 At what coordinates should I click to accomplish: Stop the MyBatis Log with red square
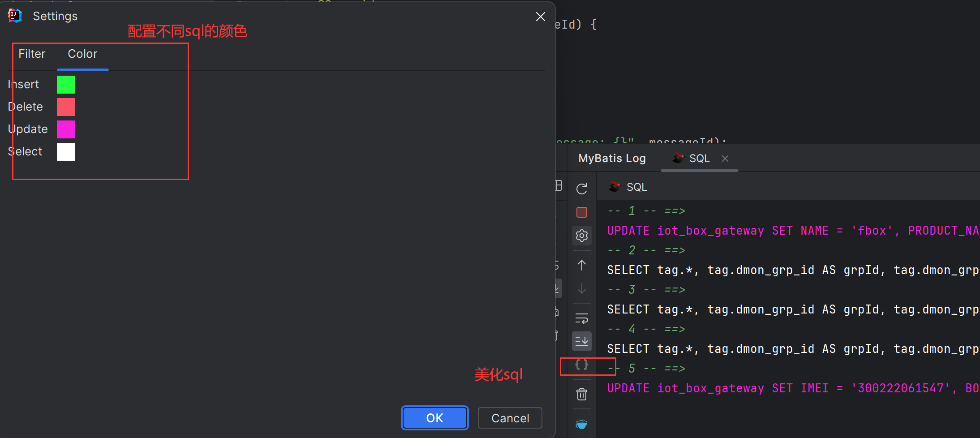pyautogui.click(x=581, y=212)
